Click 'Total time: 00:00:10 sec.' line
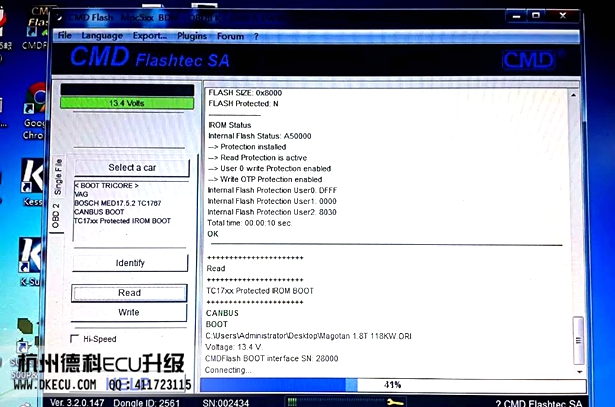615x407 pixels. pyautogui.click(x=249, y=223)
